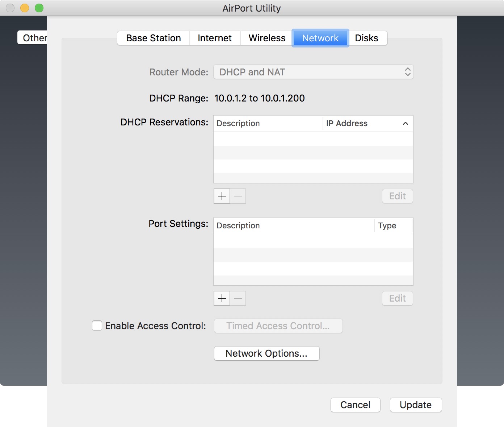Switch to the Base Station tab
Screen dimensions: 504x427
(x=154, y=38)
